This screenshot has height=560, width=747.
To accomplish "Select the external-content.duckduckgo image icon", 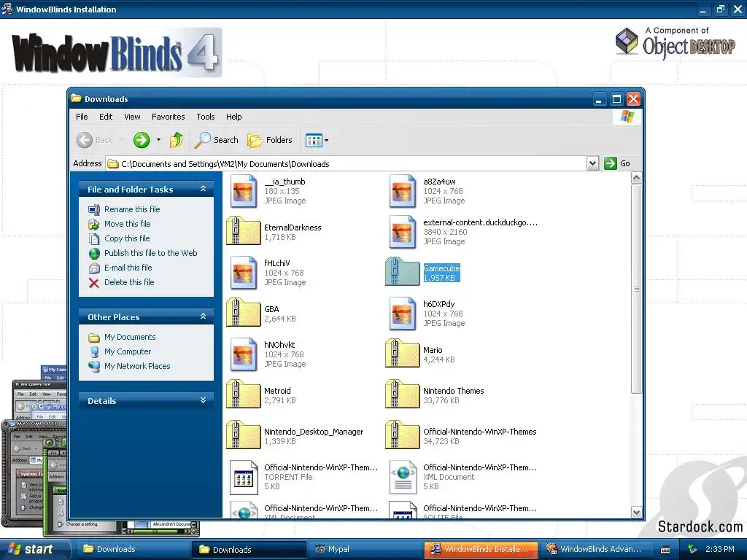I will click(x=403, y=232).
